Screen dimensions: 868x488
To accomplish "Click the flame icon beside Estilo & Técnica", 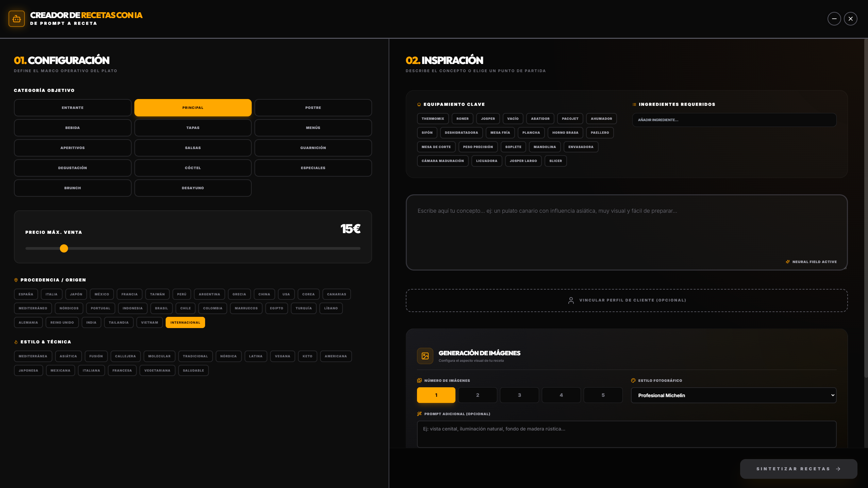I will (16, 342).
